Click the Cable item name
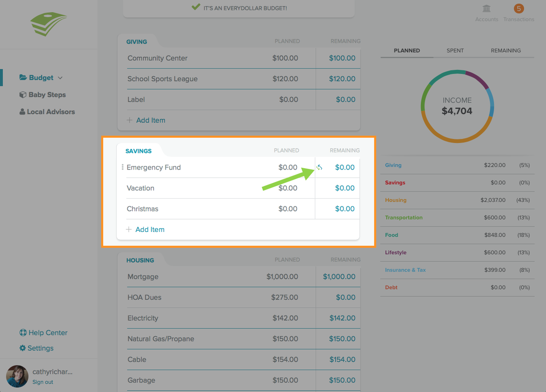 tap(137, 360)
